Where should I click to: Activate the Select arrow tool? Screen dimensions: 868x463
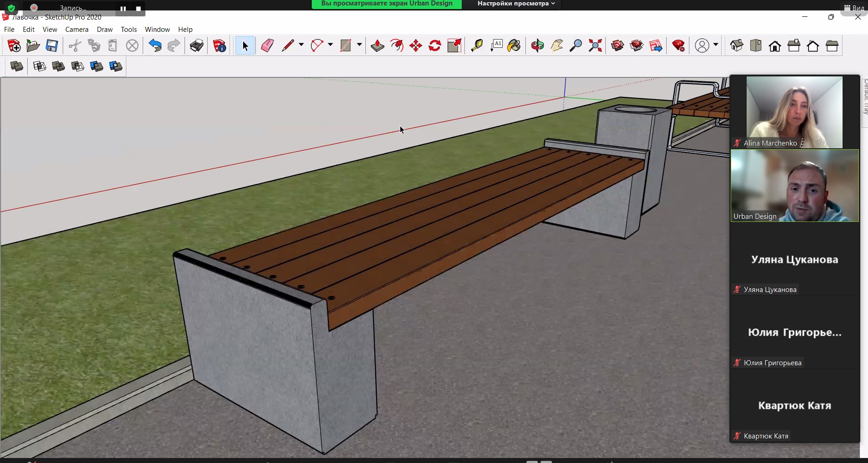click(x=245, y=45)
